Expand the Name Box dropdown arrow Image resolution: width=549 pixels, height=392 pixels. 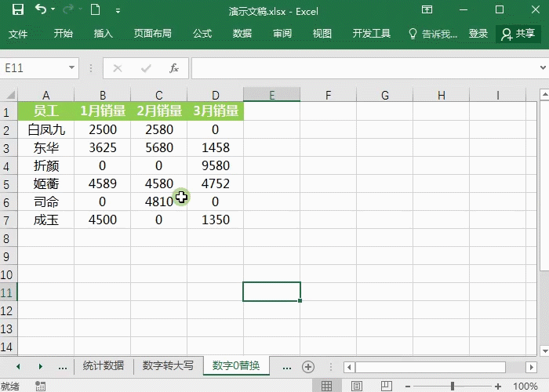coord(71,67)
